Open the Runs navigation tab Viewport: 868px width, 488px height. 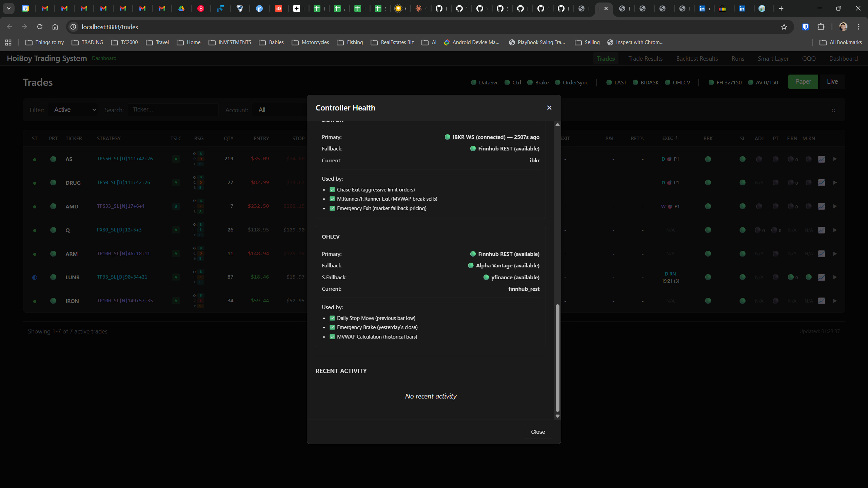[738, 59]
